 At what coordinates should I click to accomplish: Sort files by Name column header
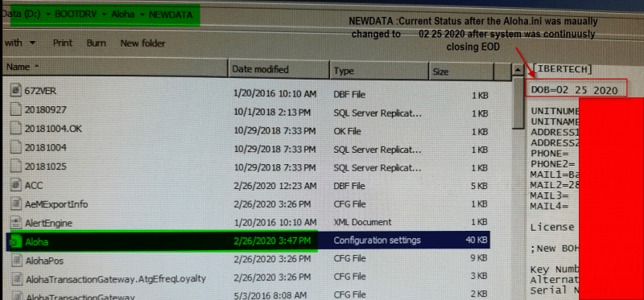[115, 68]
